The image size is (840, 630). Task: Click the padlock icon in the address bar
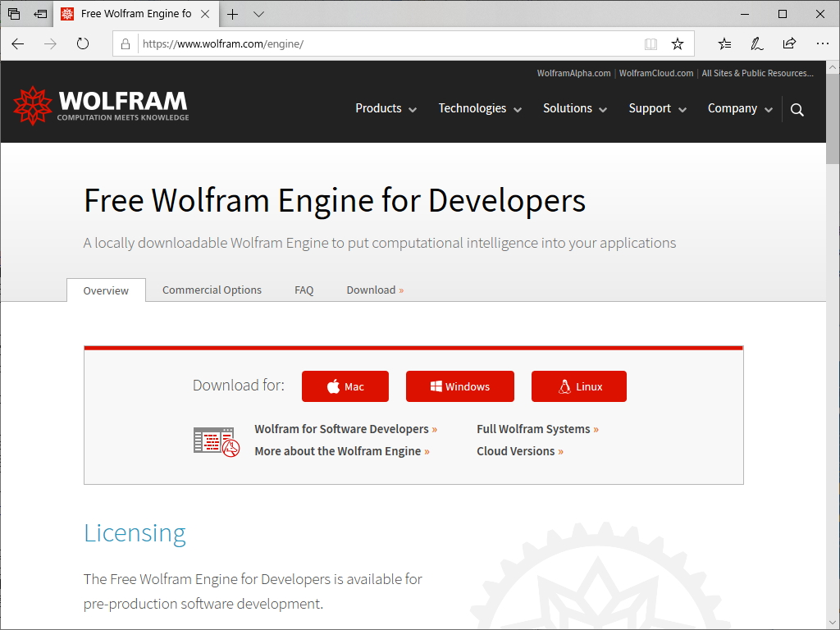coord(125,43)
